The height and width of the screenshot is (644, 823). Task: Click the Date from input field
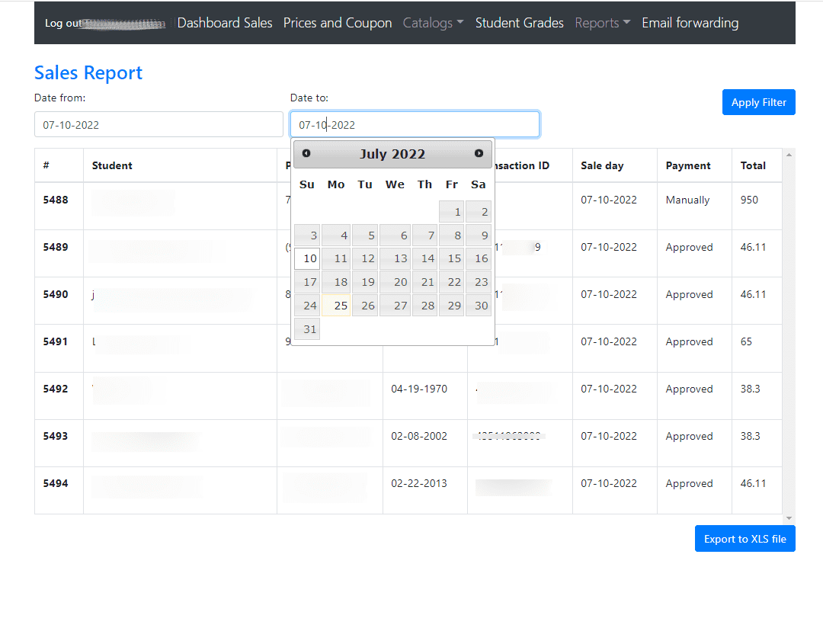[x=159, y=123]
